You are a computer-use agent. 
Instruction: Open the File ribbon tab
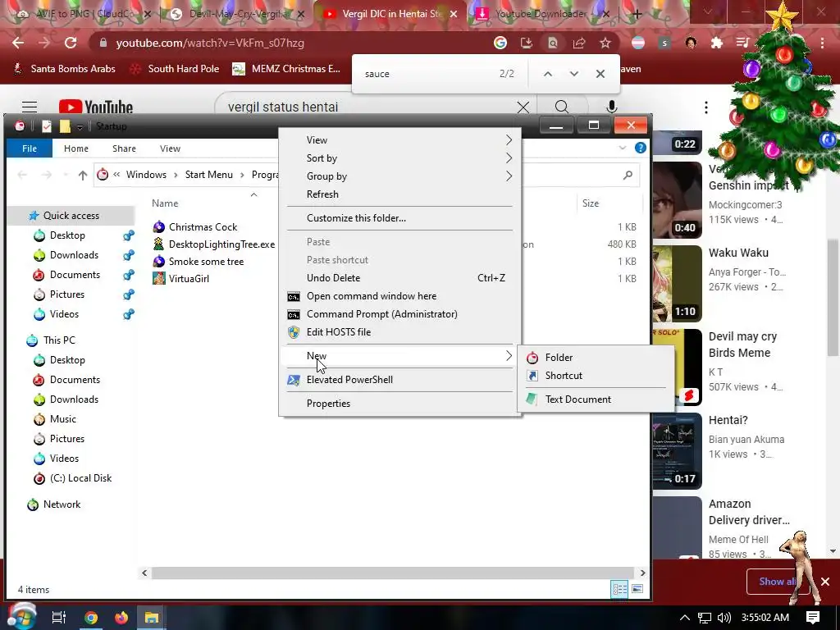(x=30, y=148)
